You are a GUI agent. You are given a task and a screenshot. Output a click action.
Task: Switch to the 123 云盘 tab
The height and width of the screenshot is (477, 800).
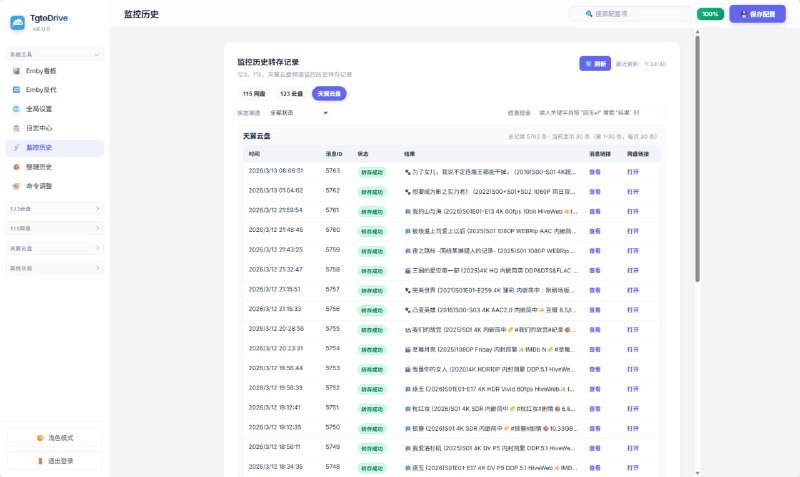(291, 94)
